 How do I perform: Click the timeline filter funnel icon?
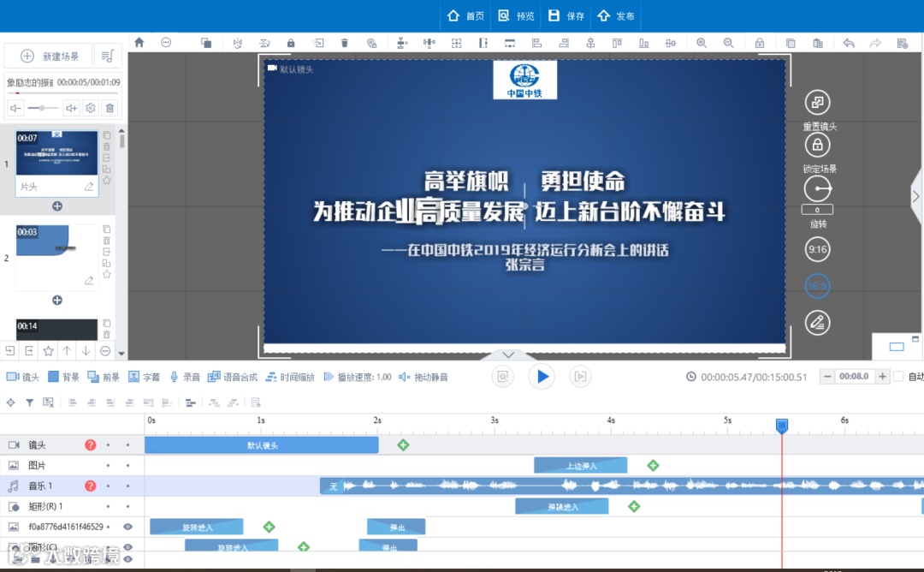coord(29,402)
